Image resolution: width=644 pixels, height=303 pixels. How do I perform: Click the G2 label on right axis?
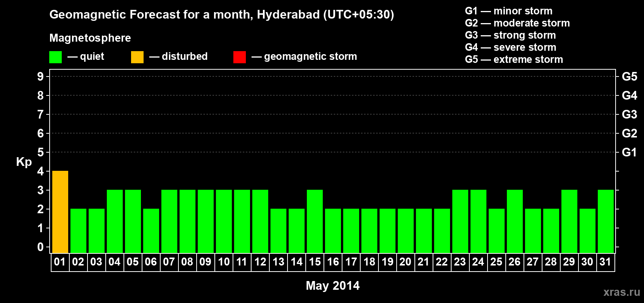629,133
